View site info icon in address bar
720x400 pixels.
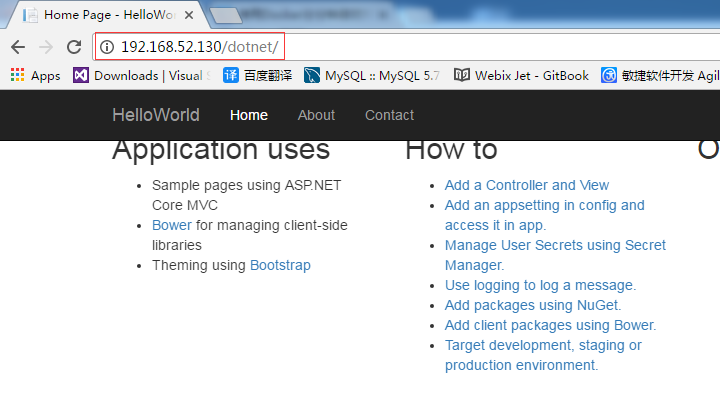coord(107,47)
